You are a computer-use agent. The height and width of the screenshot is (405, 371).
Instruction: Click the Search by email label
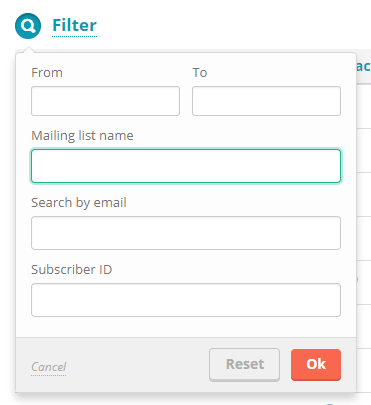click(79, 203)
